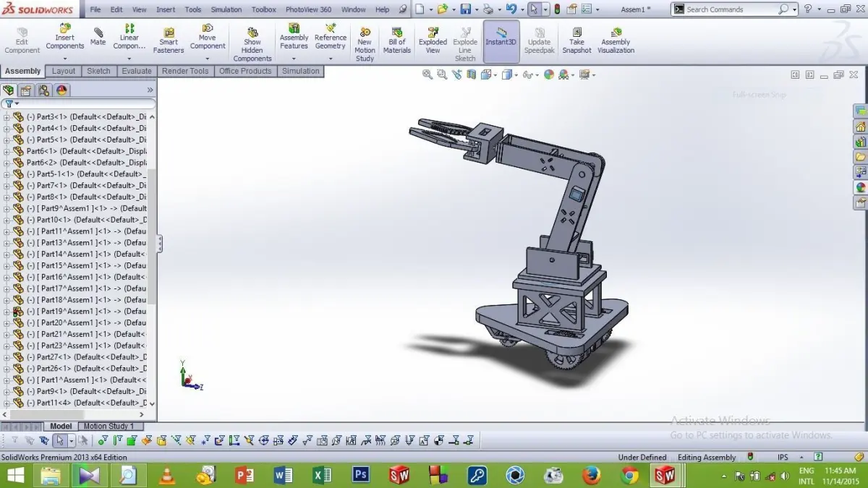The height and width of the screenshot is (488, 868).
Task: Click the IPS units status bar entry
Action: click(x=783, y=457)
